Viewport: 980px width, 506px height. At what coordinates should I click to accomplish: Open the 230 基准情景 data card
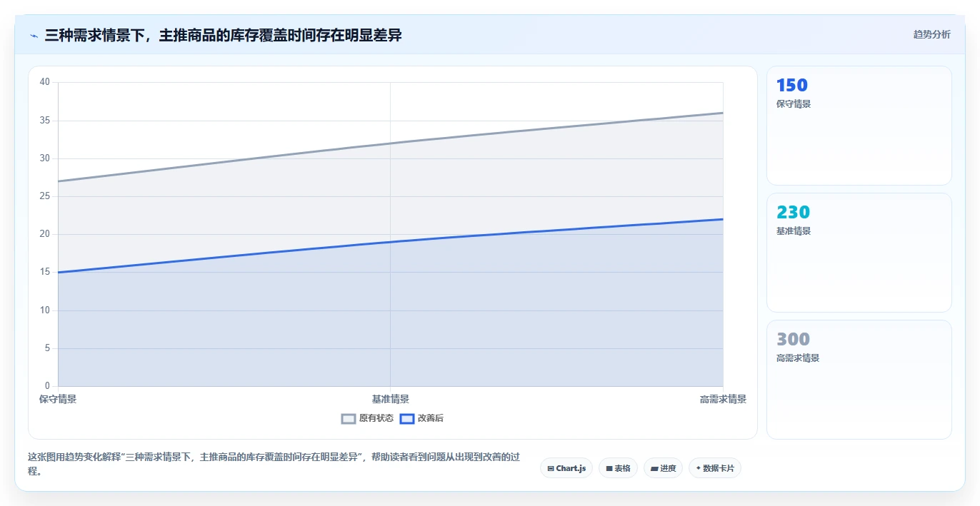pyautogui.click(x=859, y=253)
